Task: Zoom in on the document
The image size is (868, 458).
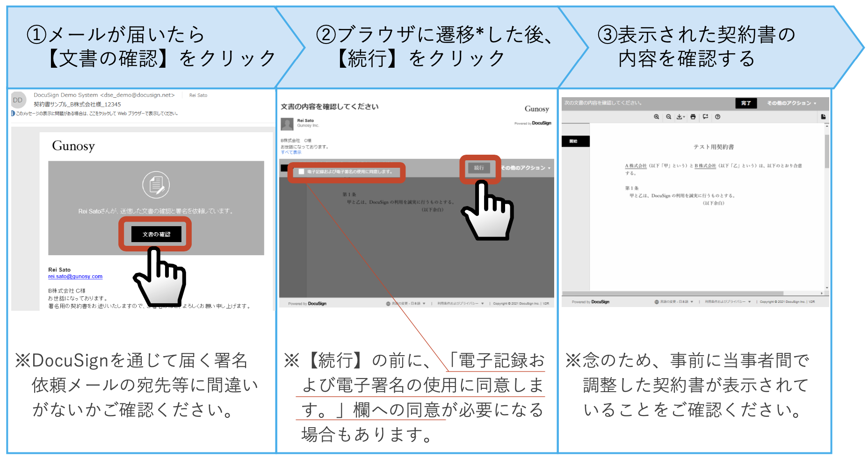Action: [x=657, y=117]
